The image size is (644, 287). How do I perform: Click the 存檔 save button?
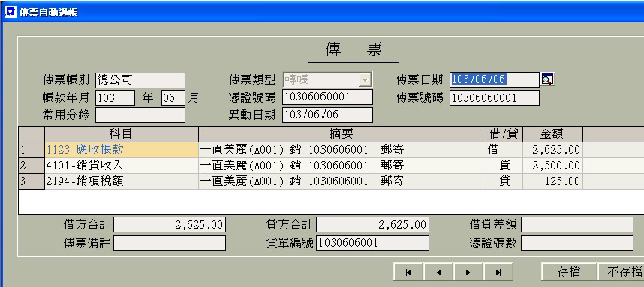(569, 272)
